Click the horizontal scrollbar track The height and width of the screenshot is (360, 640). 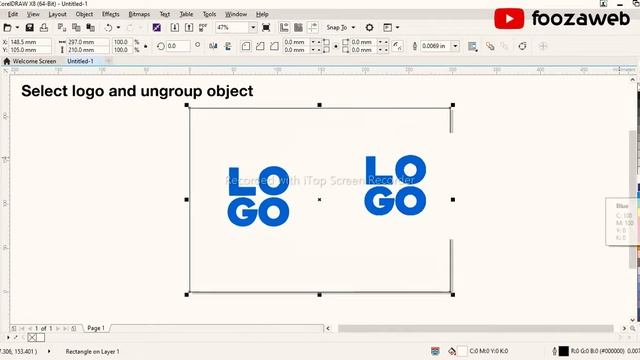(476, 328)
